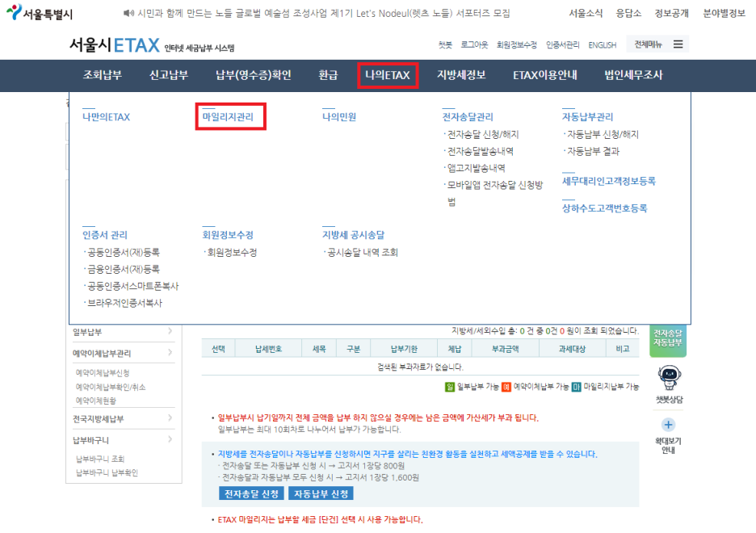The image size is (756, 533).
Task: Open the 지방세정보 main menu
Action: (461, 75)
